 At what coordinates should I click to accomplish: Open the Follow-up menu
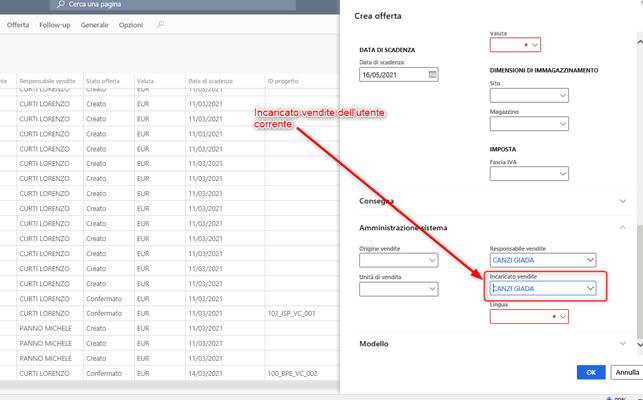tap(54, 24)
